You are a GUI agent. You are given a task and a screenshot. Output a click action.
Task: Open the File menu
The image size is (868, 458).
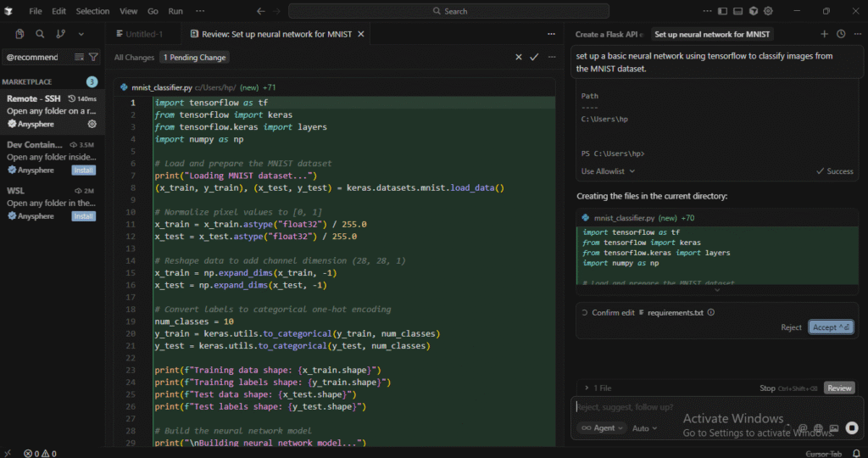(36, 11)
